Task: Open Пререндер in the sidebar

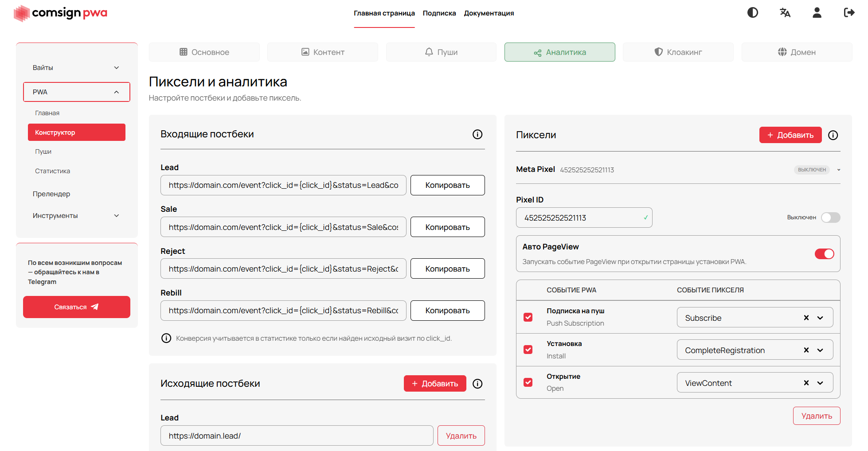Action: point(51,194)
